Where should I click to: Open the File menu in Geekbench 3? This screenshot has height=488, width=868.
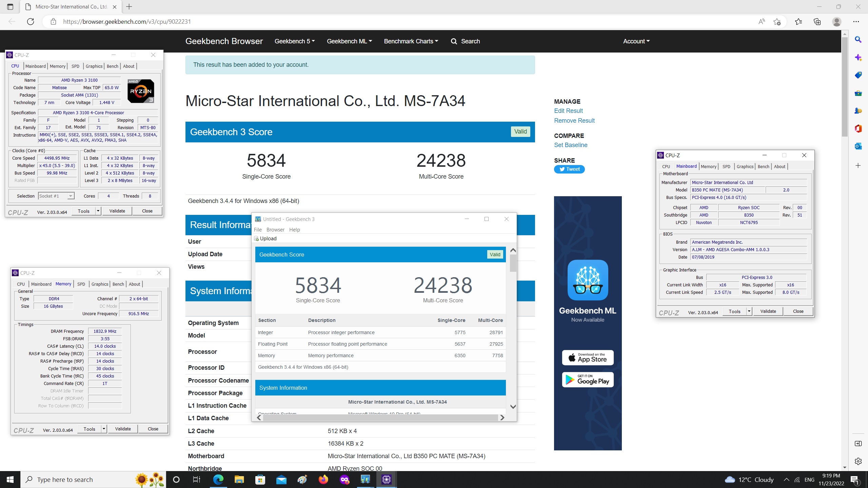[258, 229]
